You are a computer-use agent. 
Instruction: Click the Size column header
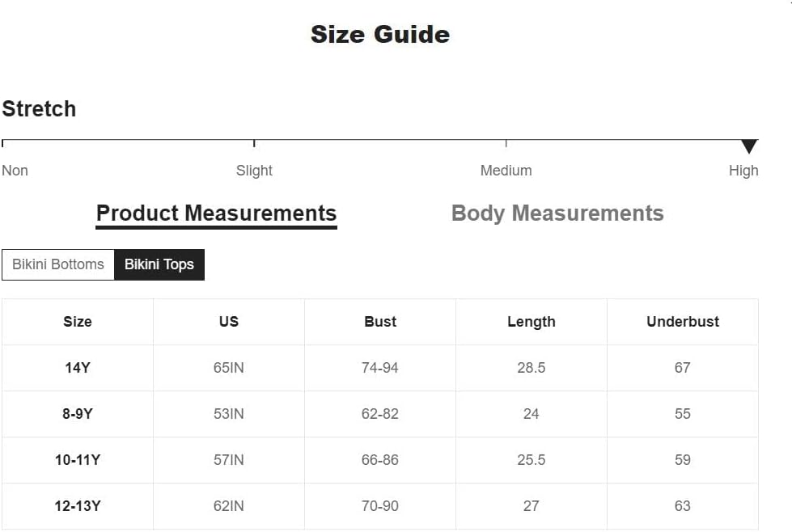point(78,322)
